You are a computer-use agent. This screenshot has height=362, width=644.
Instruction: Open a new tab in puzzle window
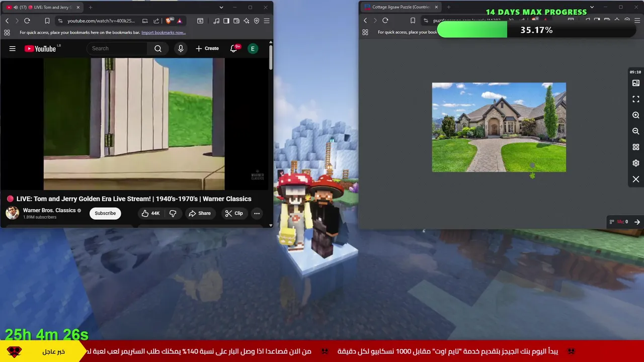click(449, 7)
